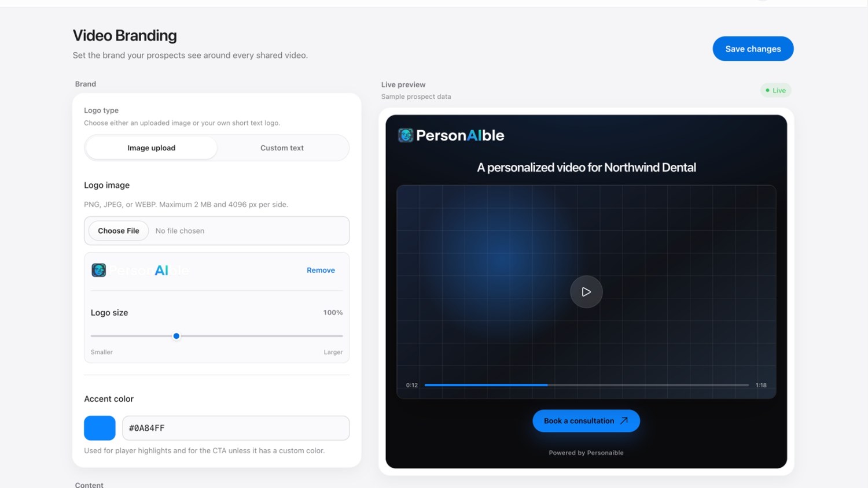
Task: Click the "Larger" slider label
Action: pos(333,352)
